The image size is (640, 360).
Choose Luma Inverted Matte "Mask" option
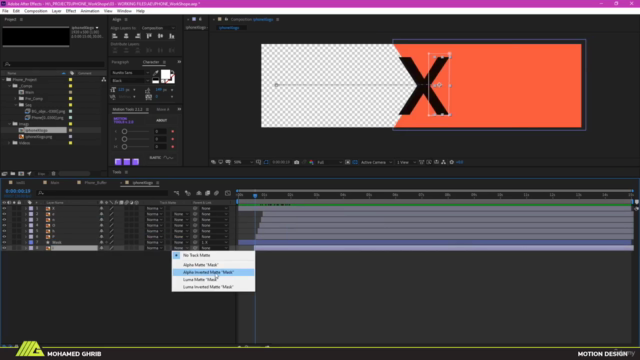213,287
